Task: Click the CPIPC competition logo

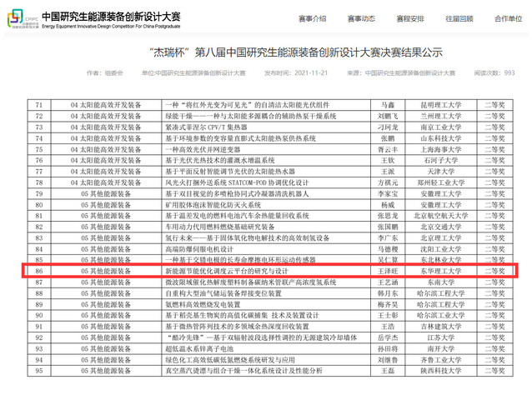Action: 19,17
